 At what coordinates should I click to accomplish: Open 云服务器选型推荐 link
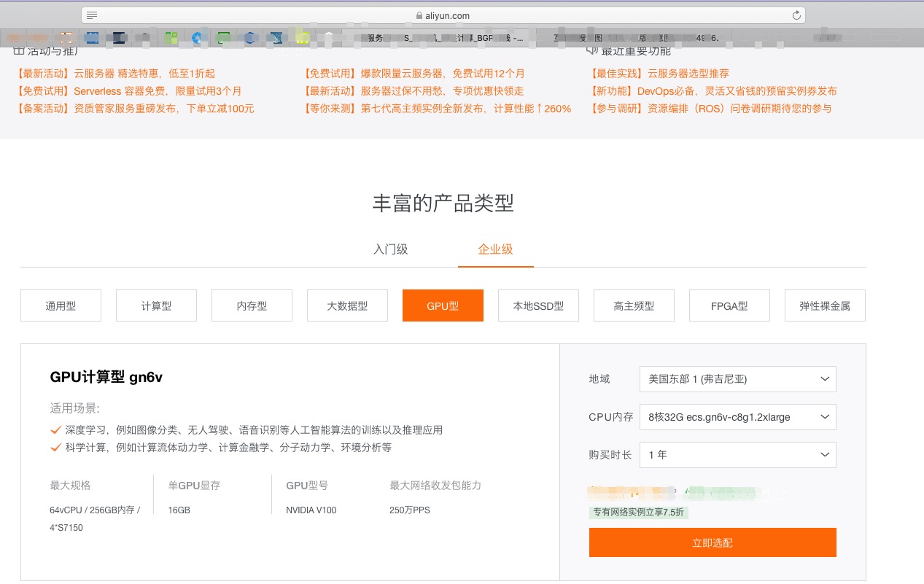(659, 74)
